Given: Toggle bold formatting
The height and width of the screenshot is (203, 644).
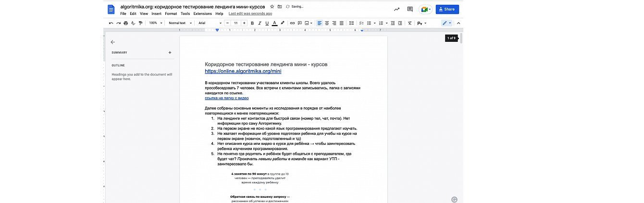Looking at the screenshot, I should click(x=252, y=23).
